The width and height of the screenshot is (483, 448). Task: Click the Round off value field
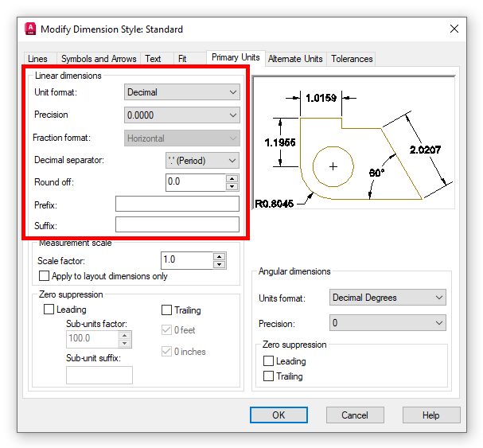point(196,182)
